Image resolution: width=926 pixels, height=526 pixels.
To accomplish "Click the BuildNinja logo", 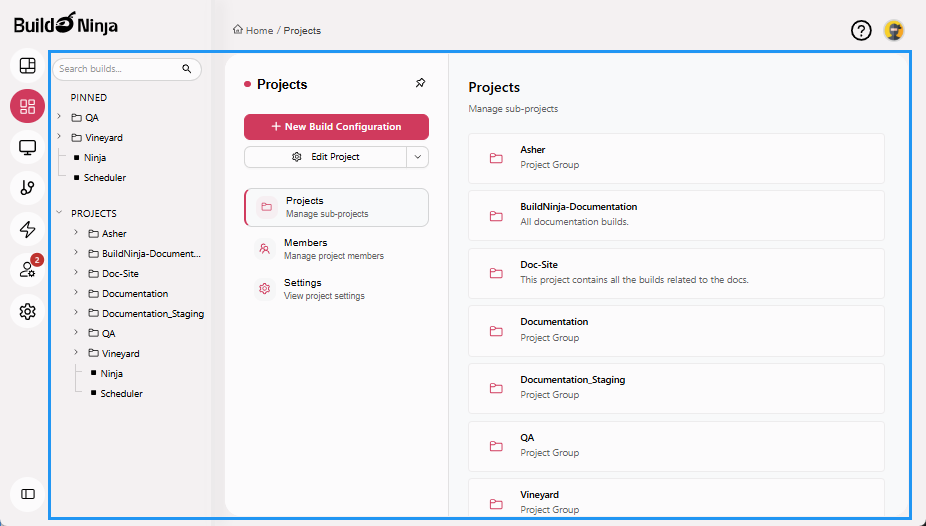I will [66, 24].
